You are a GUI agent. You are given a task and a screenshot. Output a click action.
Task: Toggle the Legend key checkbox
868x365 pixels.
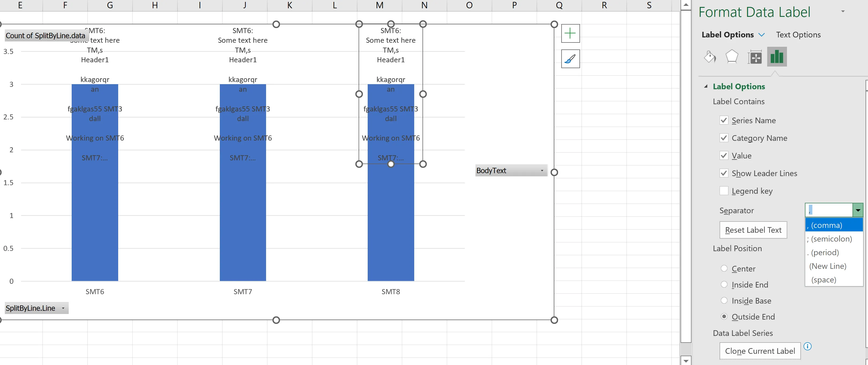(724, 191)
